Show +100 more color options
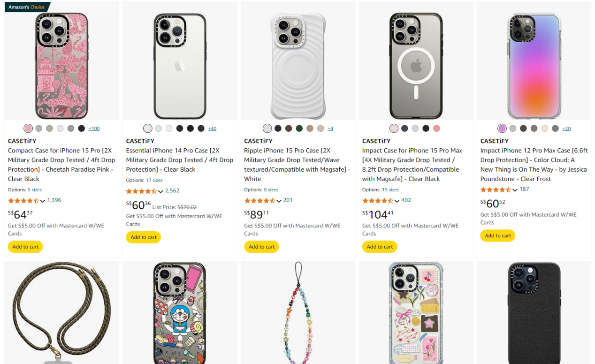 [x=94, y=129]
